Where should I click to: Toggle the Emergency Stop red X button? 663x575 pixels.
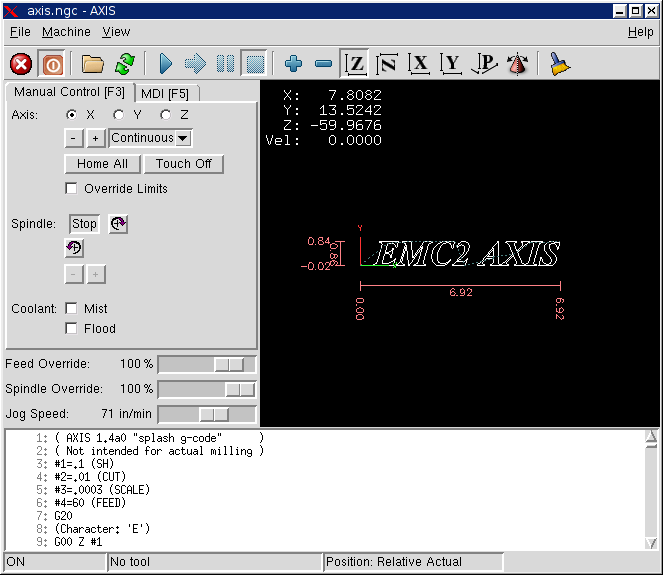[x=21, y=64]
